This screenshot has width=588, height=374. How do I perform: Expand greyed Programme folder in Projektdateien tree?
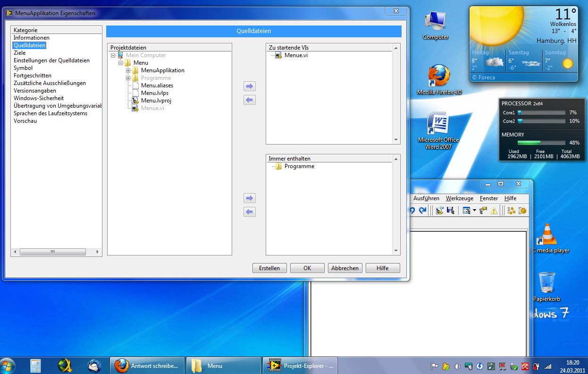[128, 78]
